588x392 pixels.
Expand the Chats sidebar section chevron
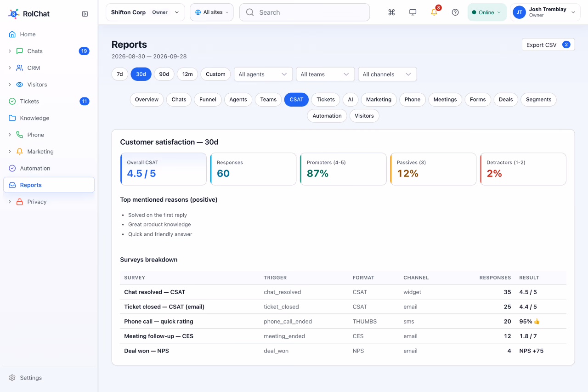(10, 51)
